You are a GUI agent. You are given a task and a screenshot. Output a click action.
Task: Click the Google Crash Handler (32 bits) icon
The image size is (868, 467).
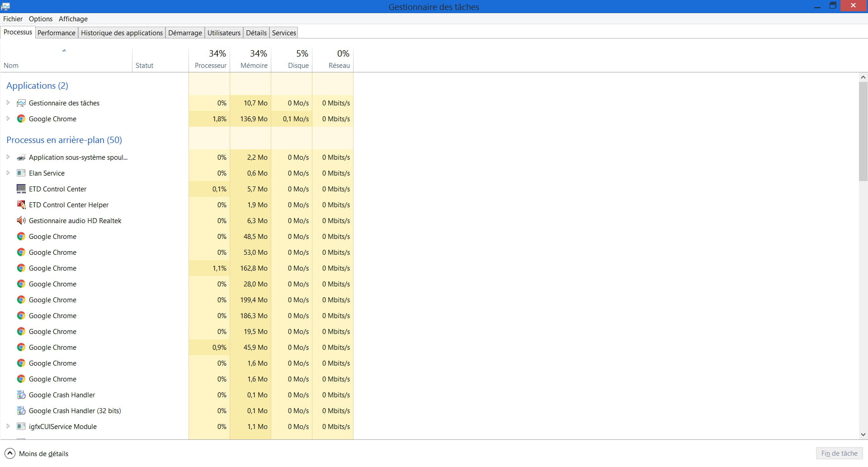(x=21, y=411)
